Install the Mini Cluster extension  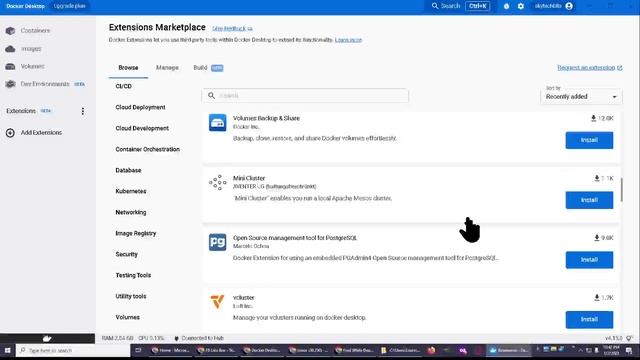click(589, 200)
